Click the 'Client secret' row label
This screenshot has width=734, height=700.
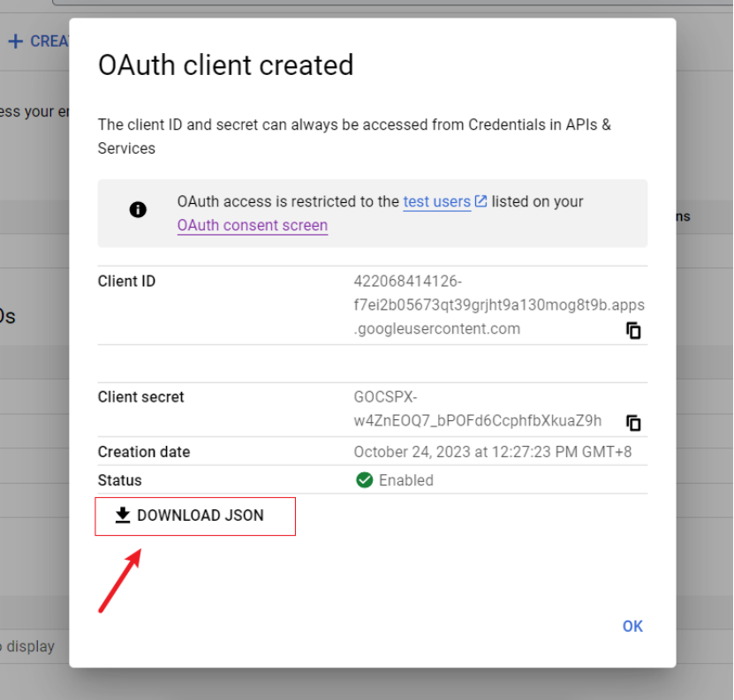pyautogui.click(x=140, y=397)
